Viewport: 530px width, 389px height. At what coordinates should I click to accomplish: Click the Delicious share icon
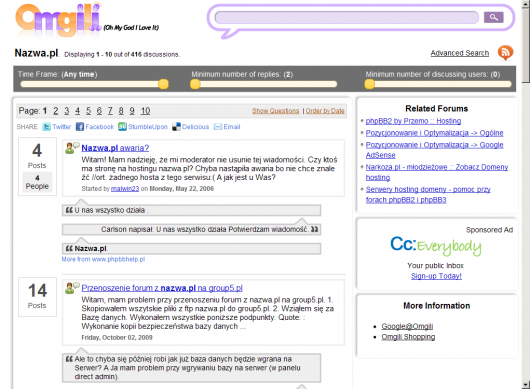pos(176,127)
